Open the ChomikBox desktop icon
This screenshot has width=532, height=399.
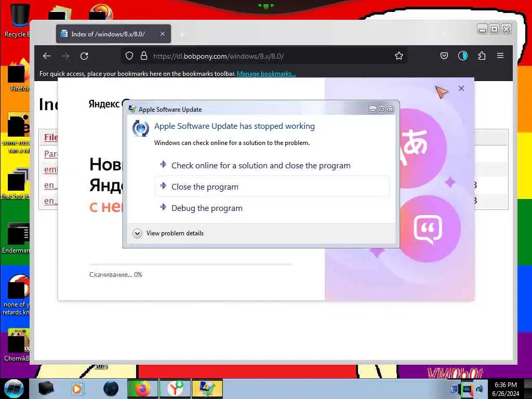17,344
